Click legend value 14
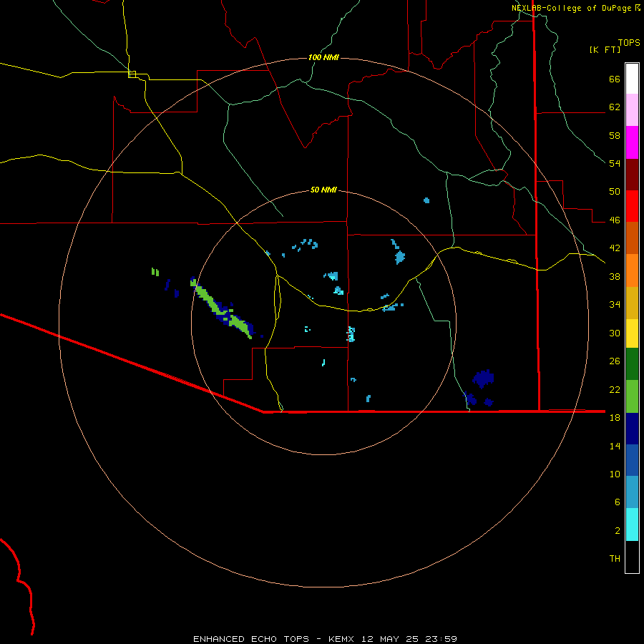This screenshot has width=644, height=644. (615, 446)
